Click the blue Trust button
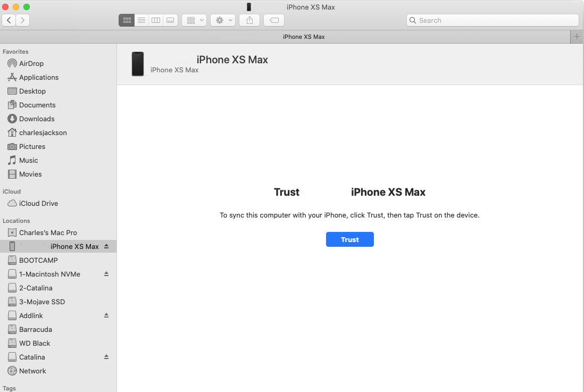The width and height of the screenshot is (584, 392). [x=350, y=239]
